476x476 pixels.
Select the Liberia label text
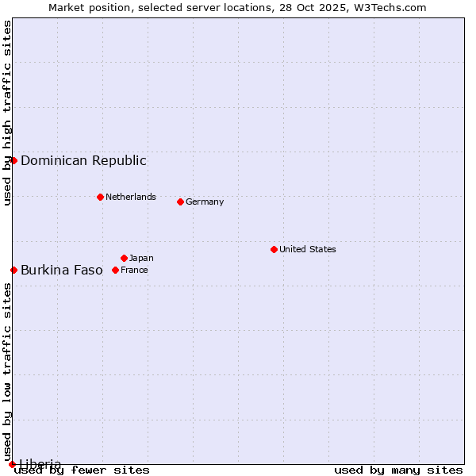pos(40,463)
